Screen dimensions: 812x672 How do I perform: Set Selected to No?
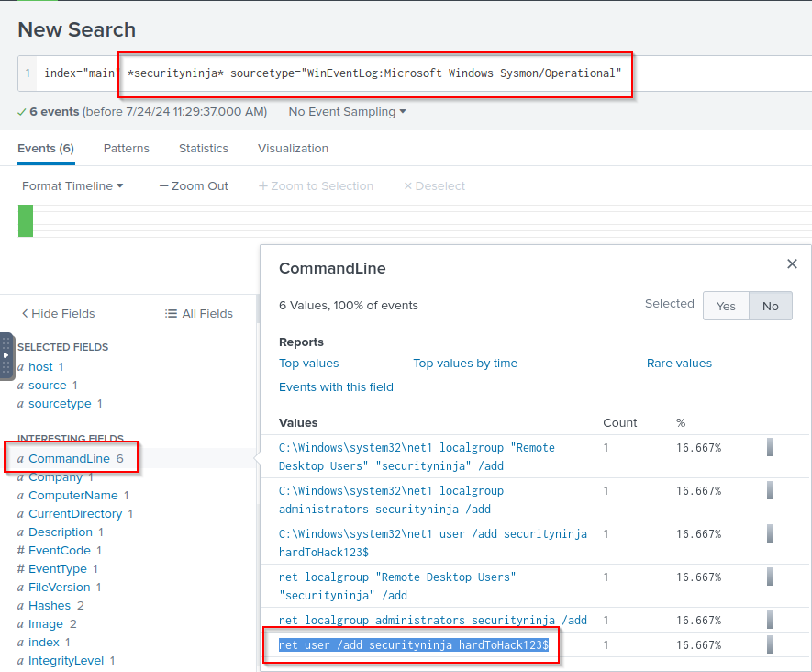[x=770, y=306]
